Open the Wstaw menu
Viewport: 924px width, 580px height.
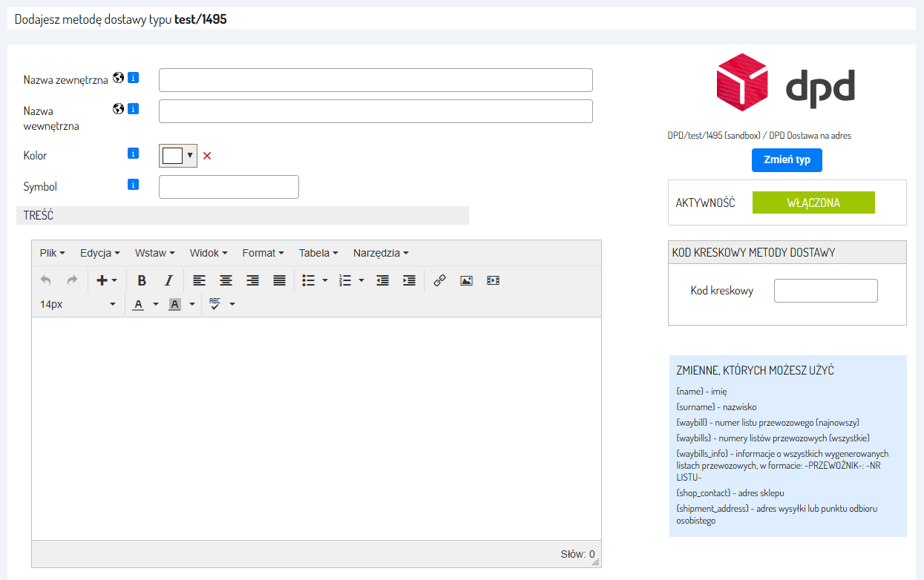point(154,253)
